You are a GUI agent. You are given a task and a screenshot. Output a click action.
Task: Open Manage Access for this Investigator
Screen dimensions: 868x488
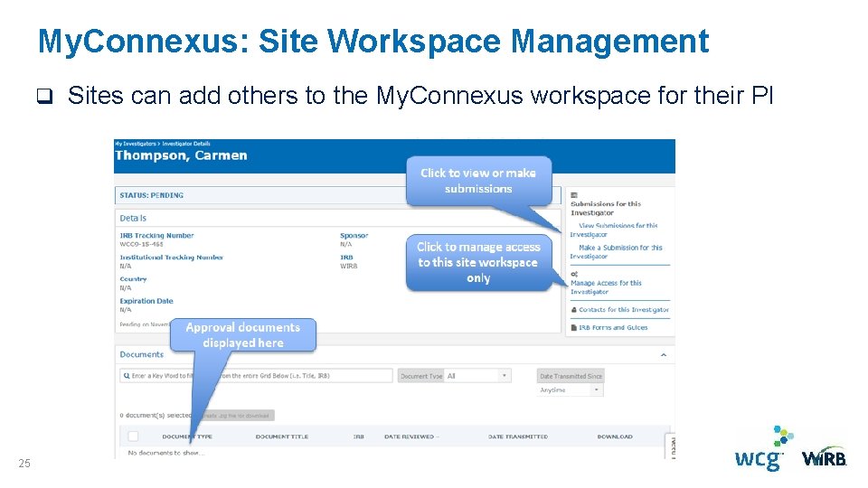(x=606, y=287)
